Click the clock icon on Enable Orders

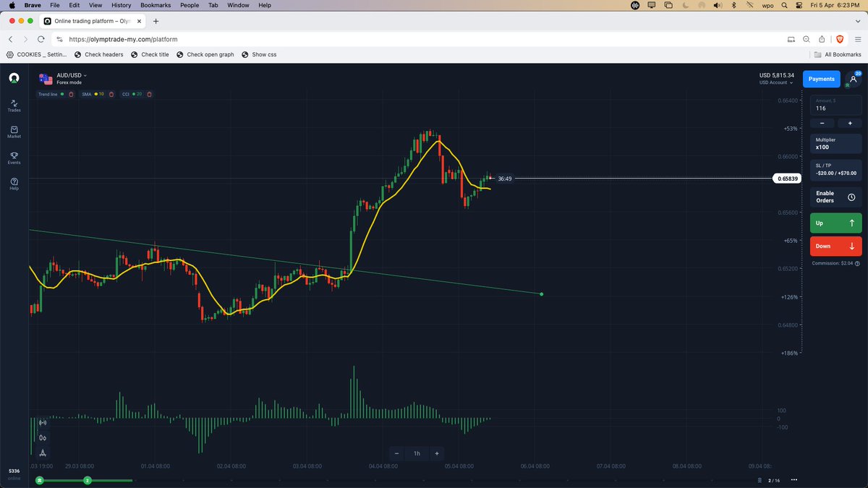point(851,197)
